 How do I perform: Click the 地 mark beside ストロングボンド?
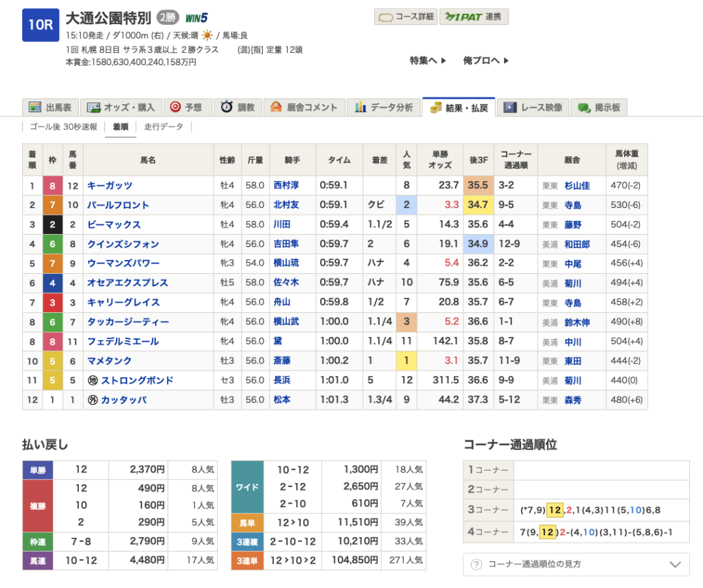tap(93, 381)
